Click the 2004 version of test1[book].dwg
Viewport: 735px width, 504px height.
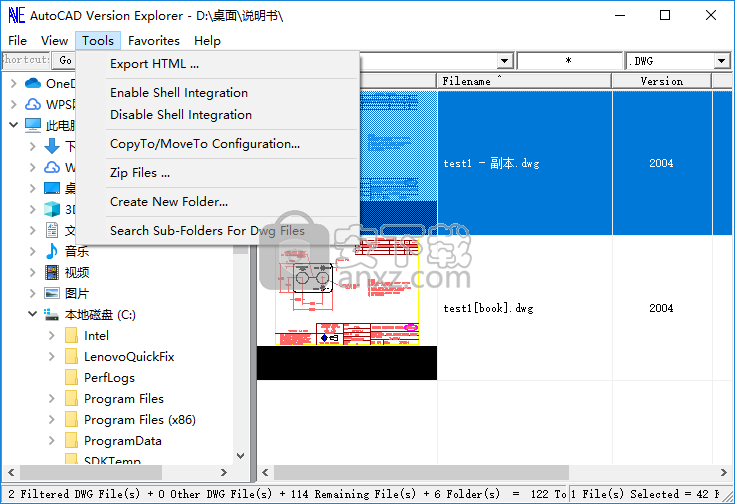coord(661,308)
